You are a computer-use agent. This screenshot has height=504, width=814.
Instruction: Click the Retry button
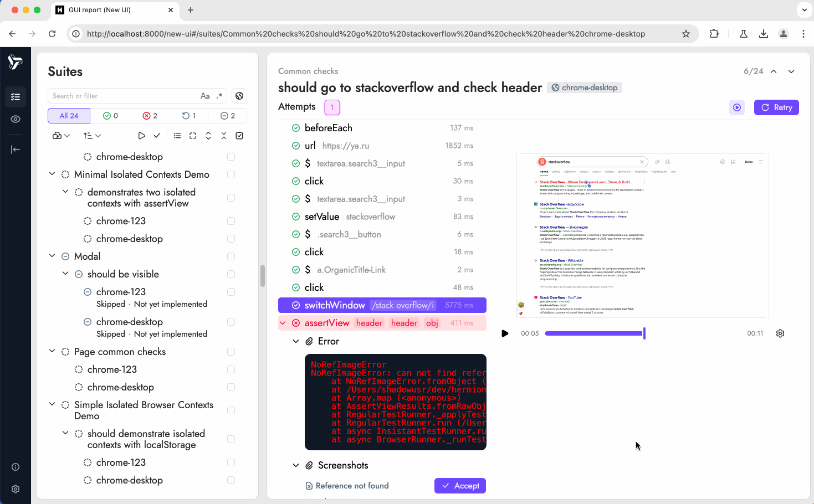(x=776, y=107)
